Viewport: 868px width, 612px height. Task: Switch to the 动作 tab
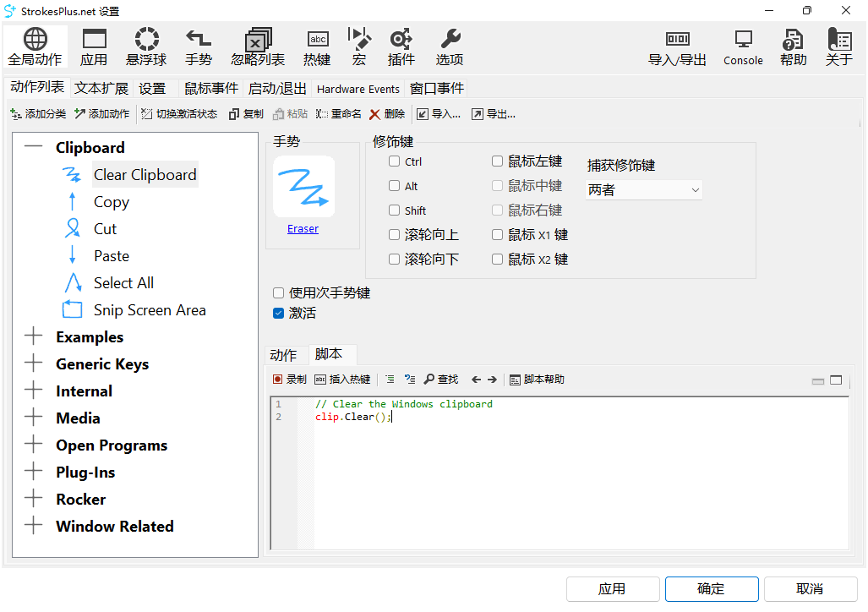click(x=283, y=355)
